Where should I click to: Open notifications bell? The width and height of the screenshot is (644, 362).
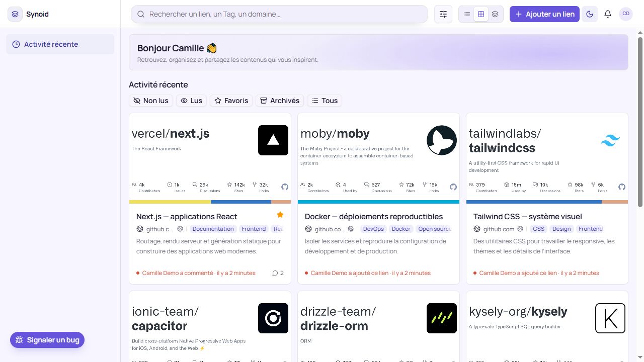(608, 14)
